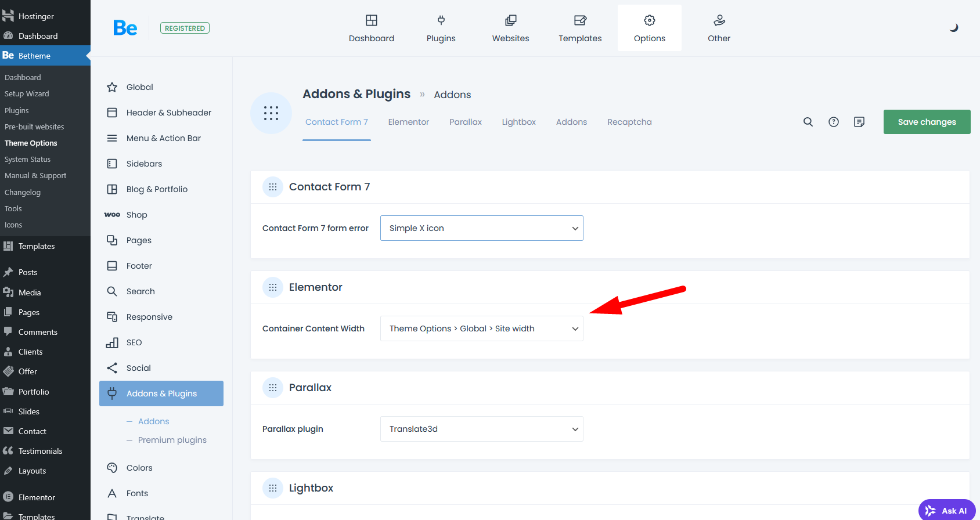
Task: Open WordPress Dashboard menu item
Action: pyautogui.click(x=45, y=36)
